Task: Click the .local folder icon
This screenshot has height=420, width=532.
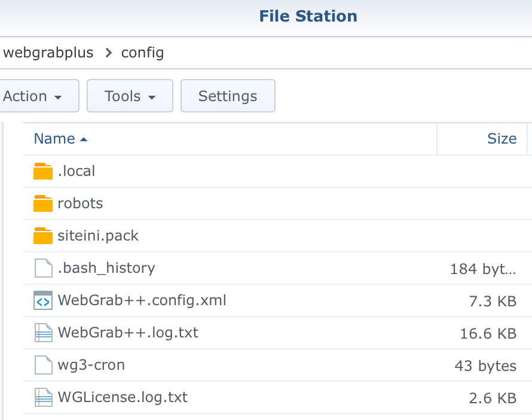Action: pyautogui.click(x=43, y=171)
